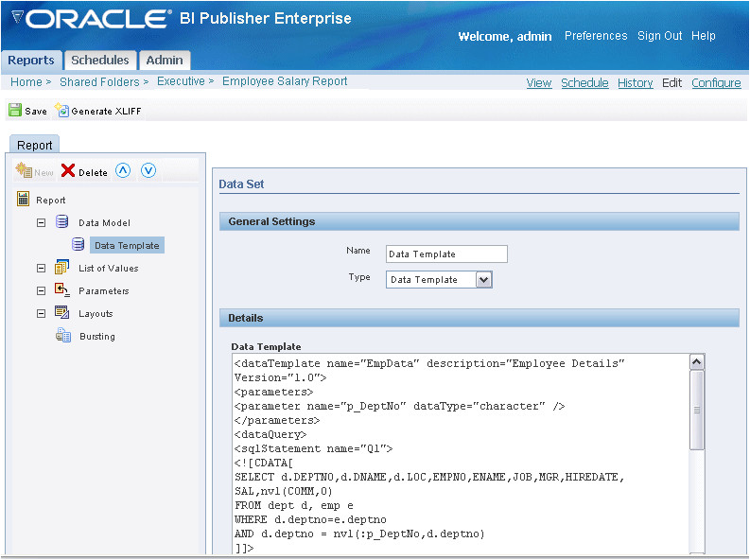
Task: Click the Generate XLIFF icon
Action: [x=61, y=110]
